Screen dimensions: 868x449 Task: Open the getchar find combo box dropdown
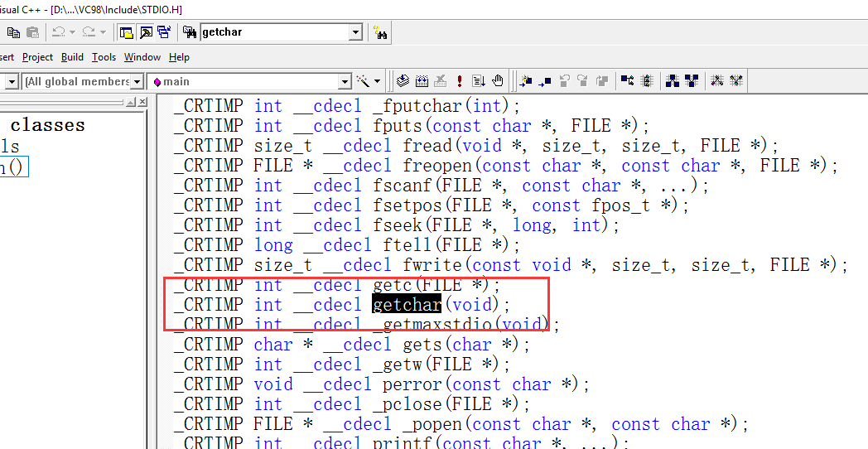coord(356,32)
